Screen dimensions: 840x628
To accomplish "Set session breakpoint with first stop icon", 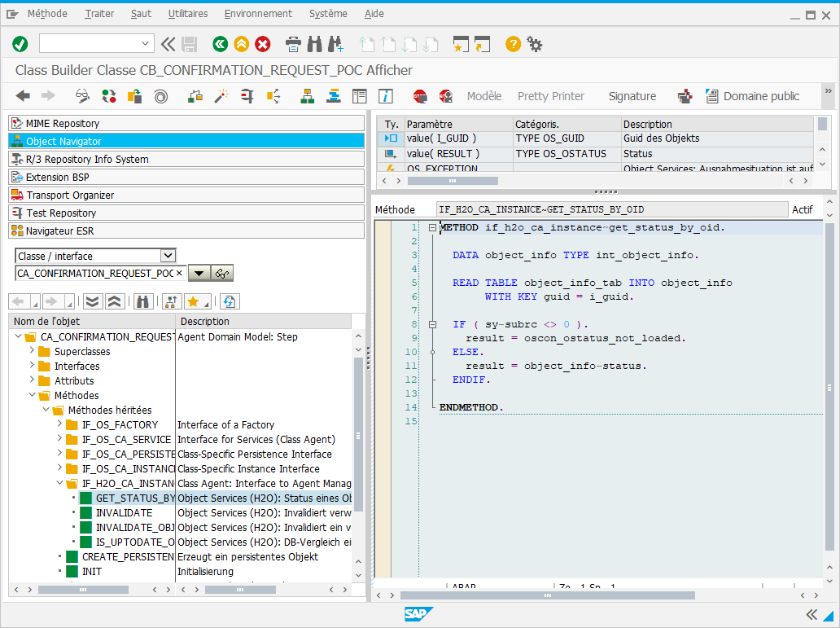I will [x=420, y=96].
